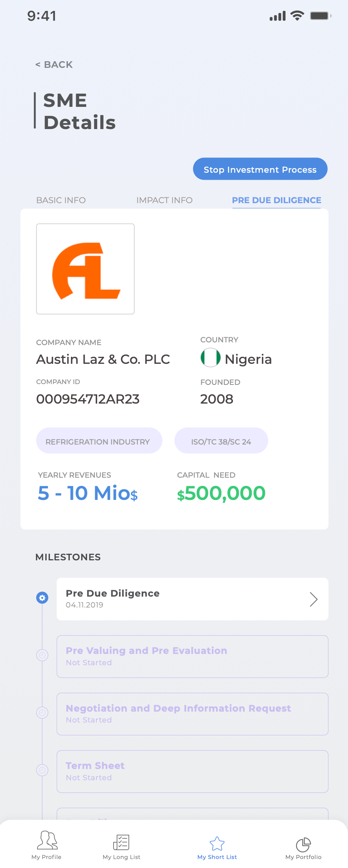Expand Pre Due Diligence milestone chevron
This screenshot has width=348, height=868.
coord(313,599)
